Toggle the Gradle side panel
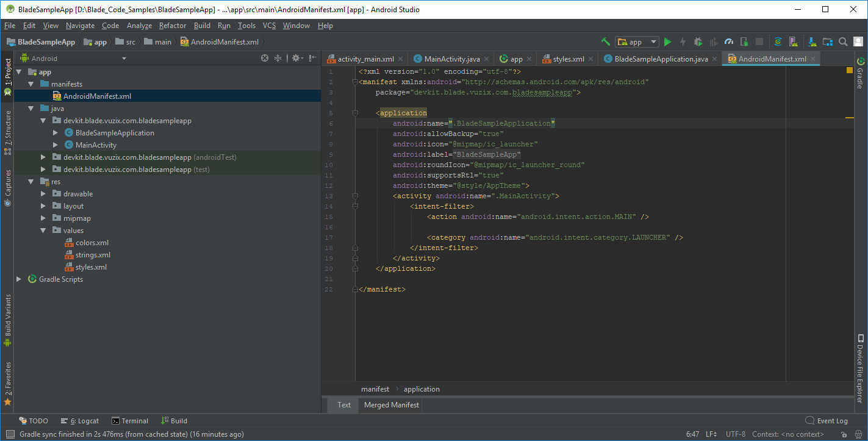The width and height of the screenshot is (868, 441). point(861,74)
